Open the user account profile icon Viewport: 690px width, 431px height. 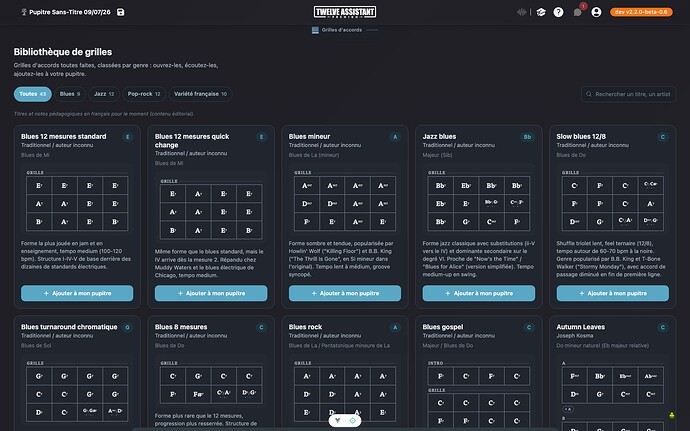coord(596,12)
